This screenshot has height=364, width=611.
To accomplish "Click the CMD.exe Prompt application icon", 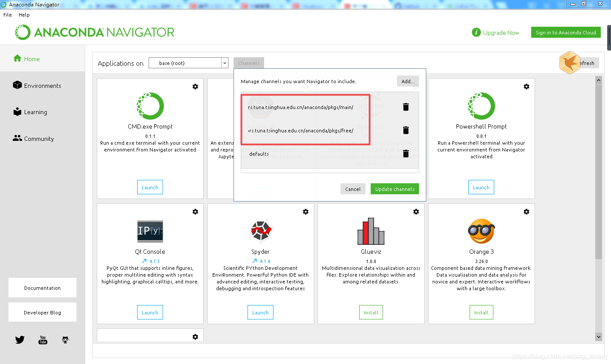I will click(150, 106).
